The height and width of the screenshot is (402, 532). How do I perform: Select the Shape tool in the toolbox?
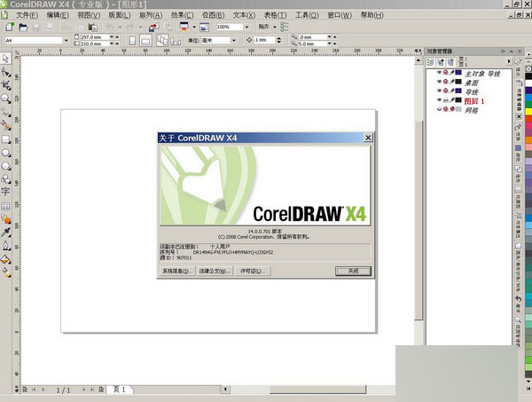pyautogui.click(x=5, y=72)
